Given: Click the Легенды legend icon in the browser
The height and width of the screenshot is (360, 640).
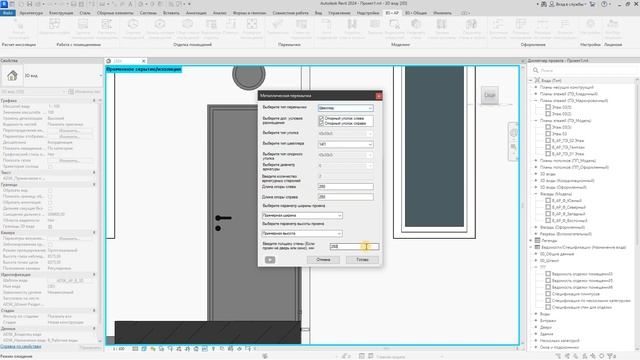Looking at the screenshot, I should 538,240.
